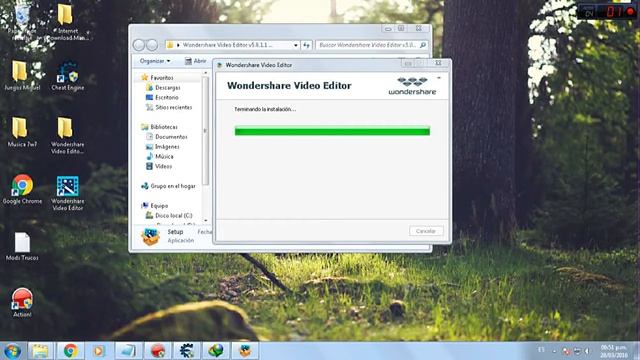Open the Windows Start menu
The height and width of the screenshot is (360, 640).
pyautogui.click(x=12, y=351)
